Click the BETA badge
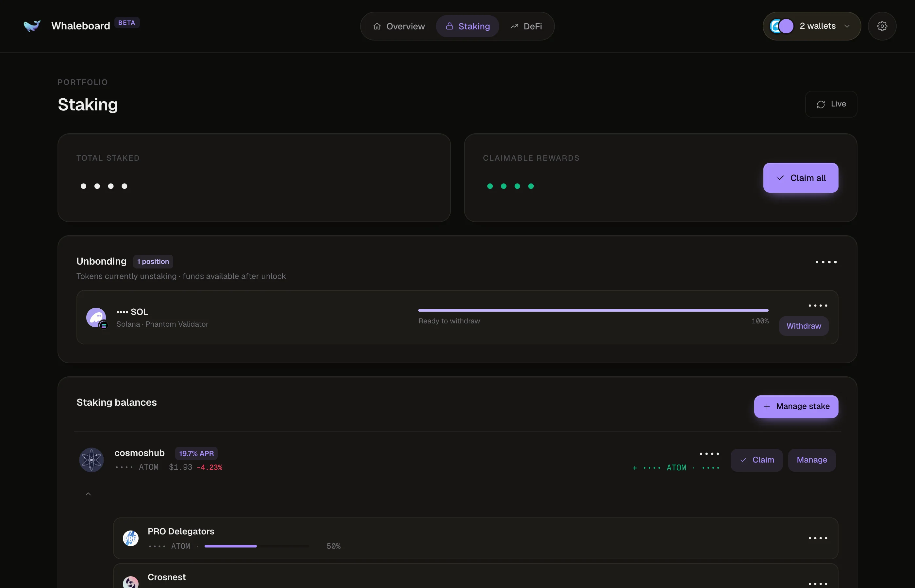The height and width of the screenshot is (588, 915). coord(127,23)
